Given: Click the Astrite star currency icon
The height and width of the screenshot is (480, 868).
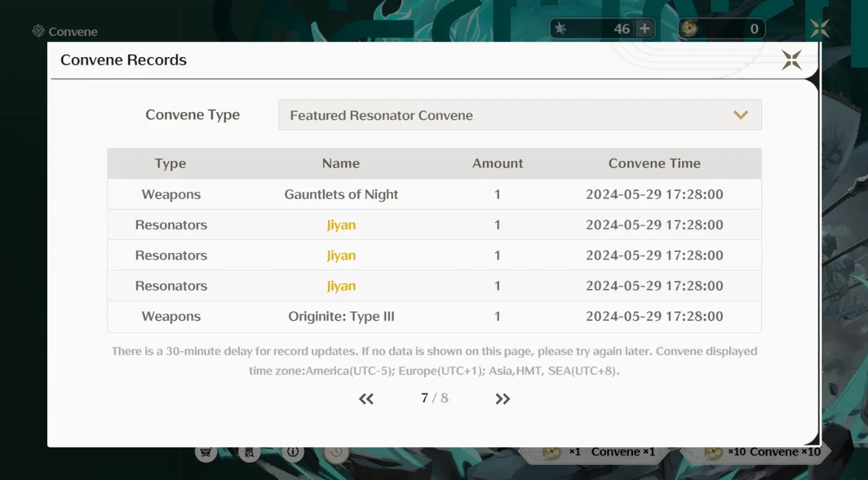Looking at the screenshot, I should click(x=560, y=29).
